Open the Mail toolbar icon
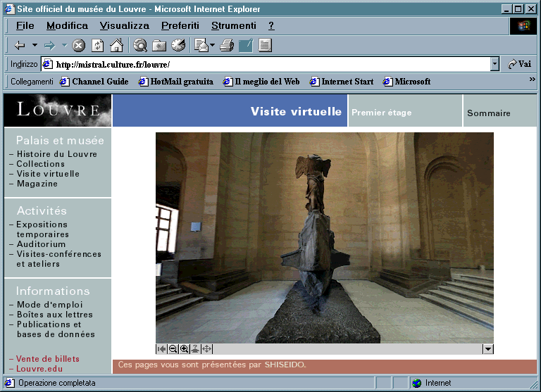The height and width of the screenshot is (392, 541). (201, 45)
